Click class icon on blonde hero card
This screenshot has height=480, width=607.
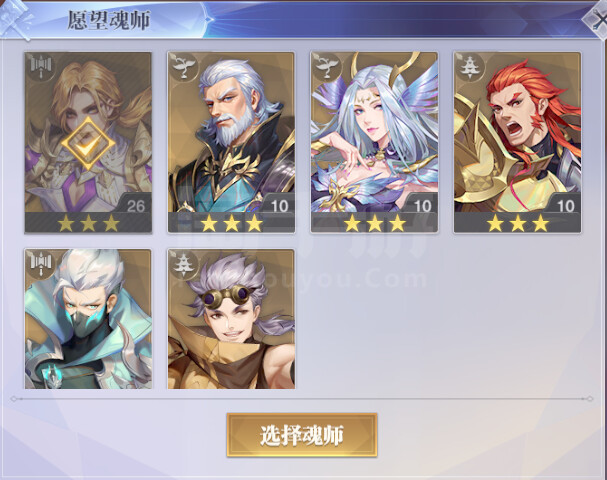[41, 68]
